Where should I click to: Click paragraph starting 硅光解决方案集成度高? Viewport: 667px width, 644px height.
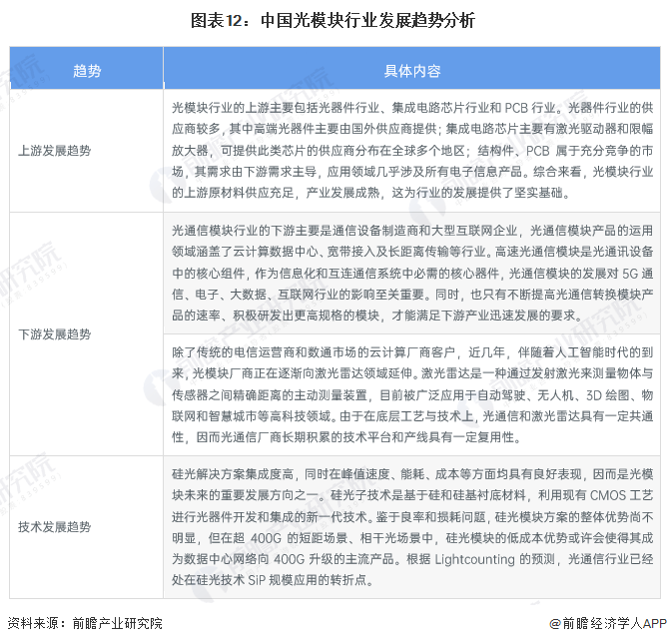click(412, 527)
